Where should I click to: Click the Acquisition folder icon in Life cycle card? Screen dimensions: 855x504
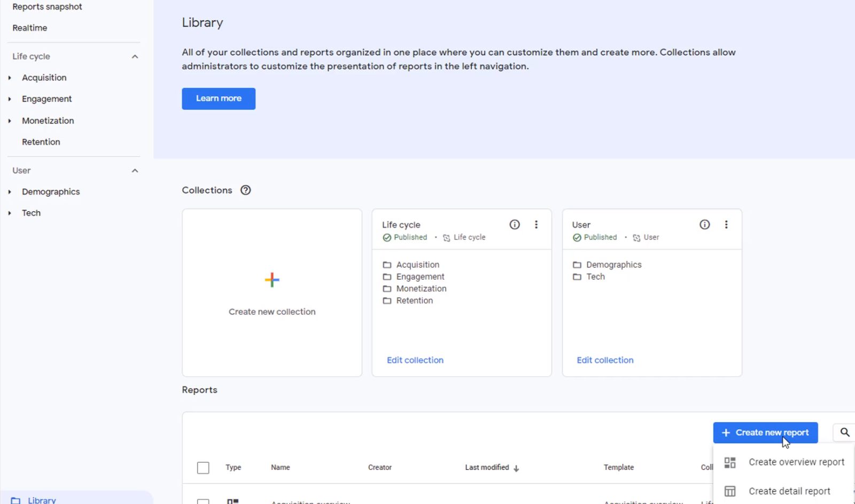click(x=387, y=264)
